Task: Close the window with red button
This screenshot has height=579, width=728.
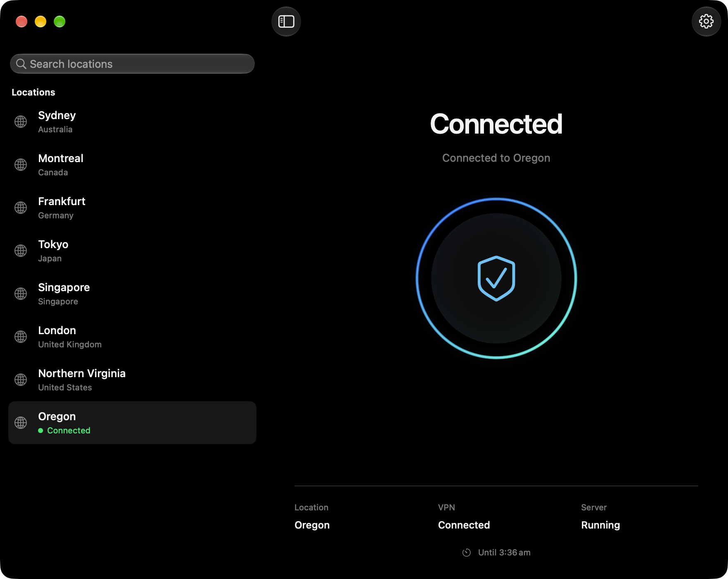Action: 22,22
